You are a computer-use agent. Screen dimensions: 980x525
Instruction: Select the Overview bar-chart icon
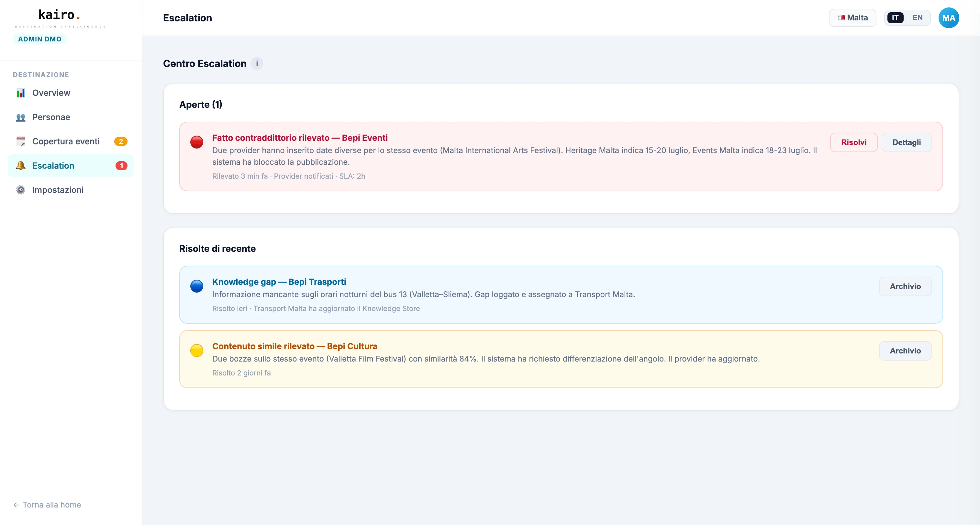(20, 93)
